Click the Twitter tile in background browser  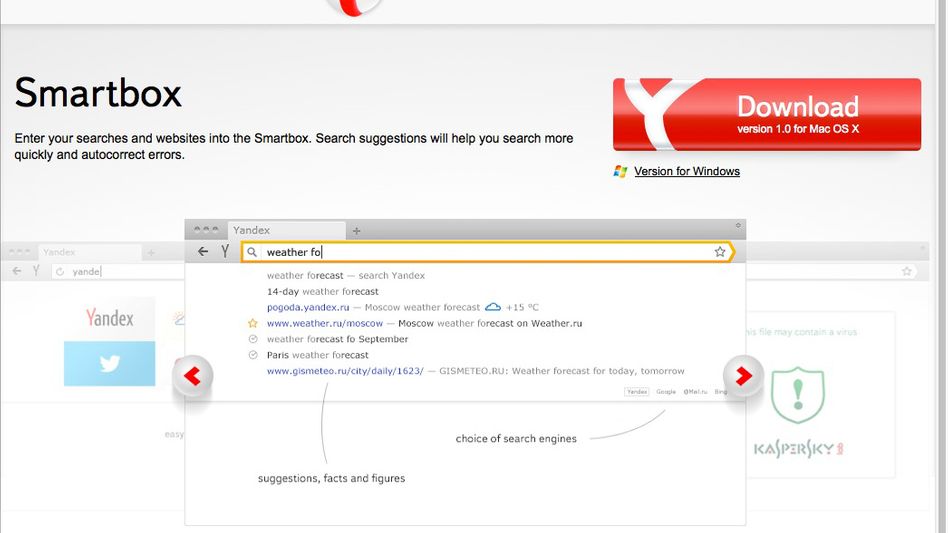point(109,364)
